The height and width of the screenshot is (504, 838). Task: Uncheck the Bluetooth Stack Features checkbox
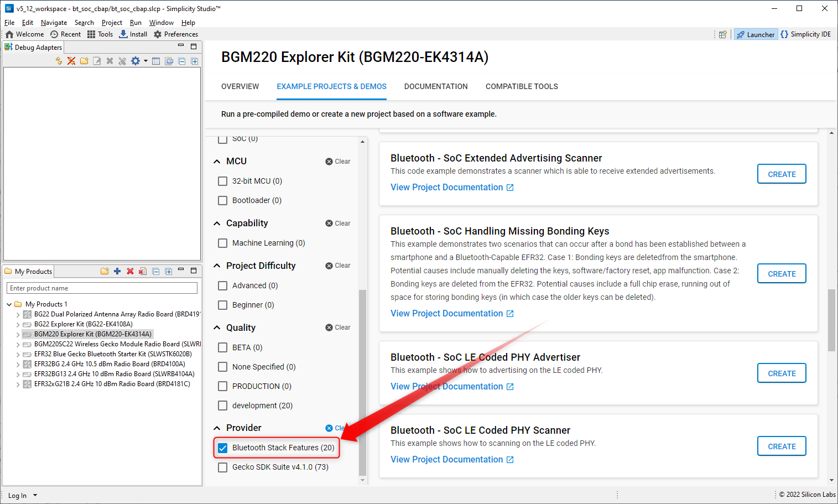pos(223,448)
